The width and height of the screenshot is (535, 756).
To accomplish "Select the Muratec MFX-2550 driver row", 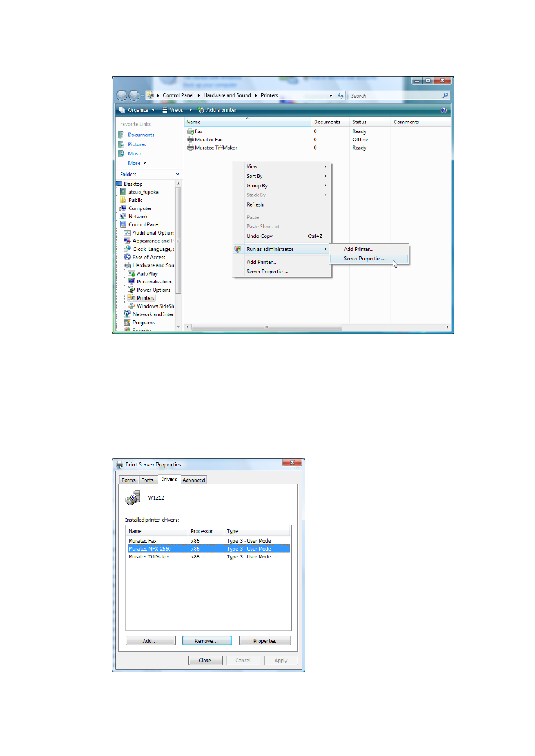I will click(x=209, y=549).
